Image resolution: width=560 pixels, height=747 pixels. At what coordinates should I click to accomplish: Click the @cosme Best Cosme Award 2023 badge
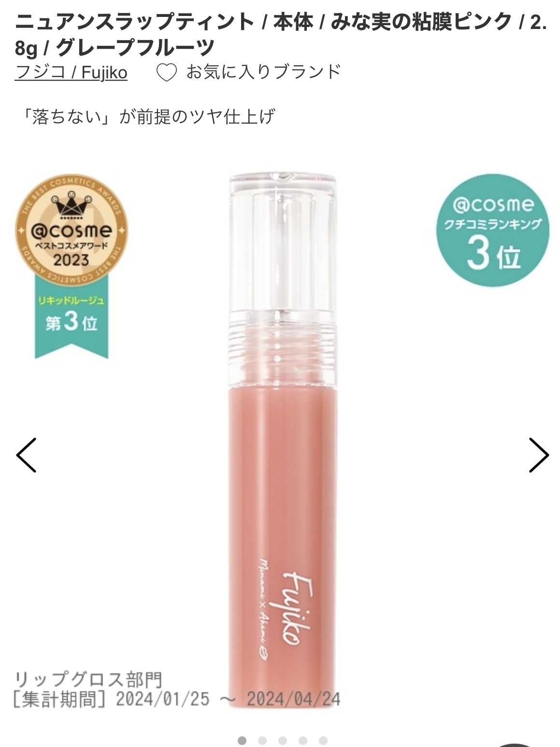tap(72, 231)
